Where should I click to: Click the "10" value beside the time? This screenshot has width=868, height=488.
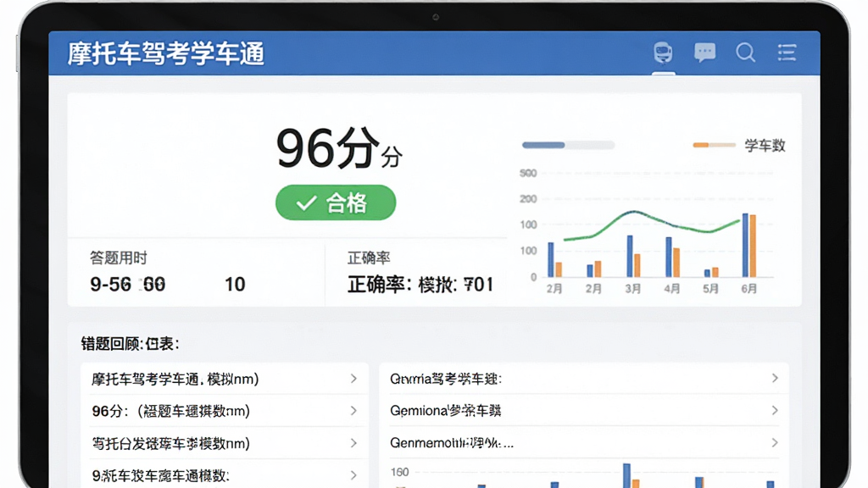click(x=235, y=285)
